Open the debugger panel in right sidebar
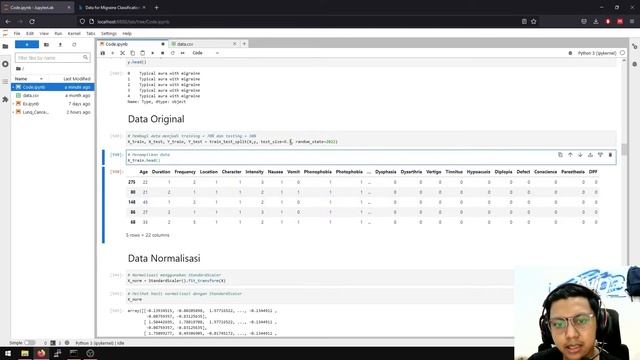This screenshot has height=360, width=640. click(x=635, y=64)
